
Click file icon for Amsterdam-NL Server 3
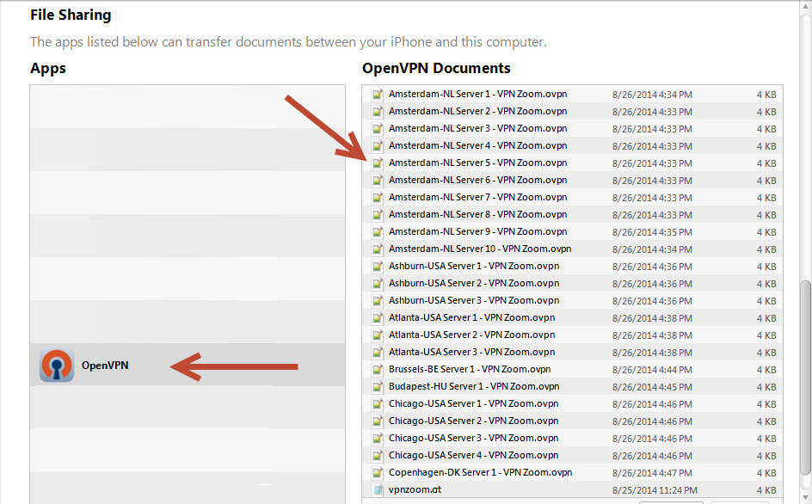pos(378,128)
